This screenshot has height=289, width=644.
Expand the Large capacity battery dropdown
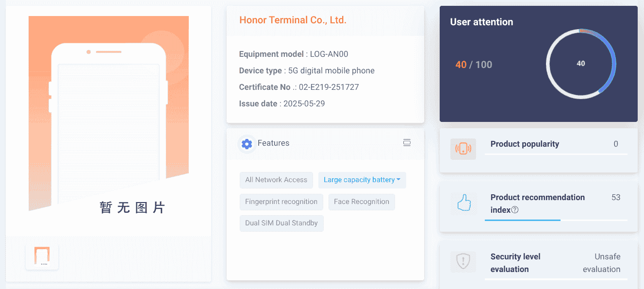pyautogui.click(x=362, y=180)
